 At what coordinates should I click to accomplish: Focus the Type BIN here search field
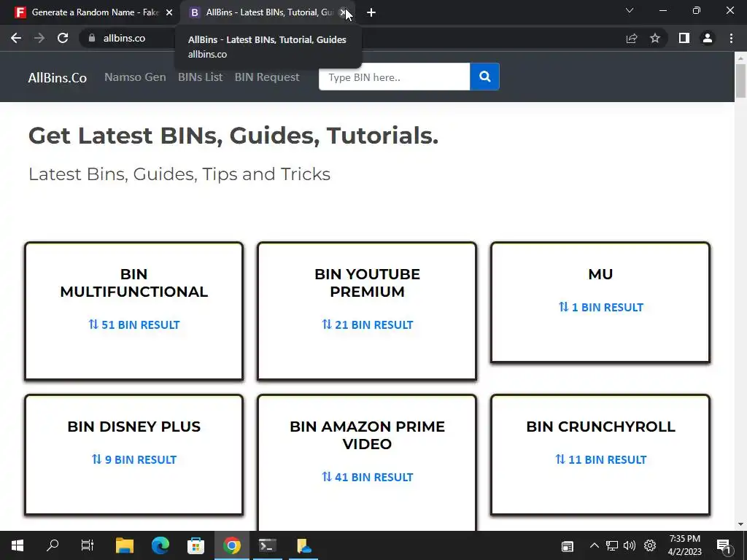click(x=394, y=77)
